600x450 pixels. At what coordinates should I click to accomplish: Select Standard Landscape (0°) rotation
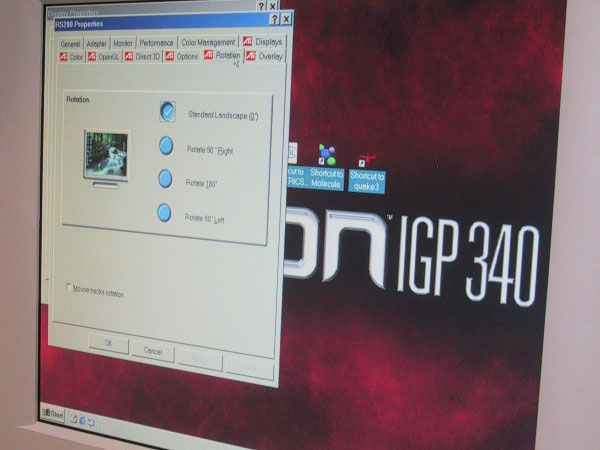168,111
